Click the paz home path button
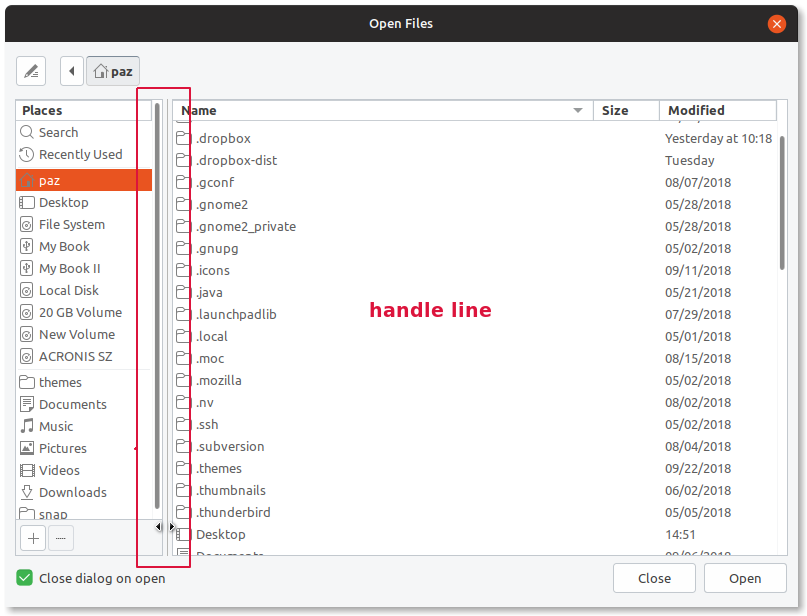Image resolution: width=807 pixels, height=616 pixels. [113, 71]
